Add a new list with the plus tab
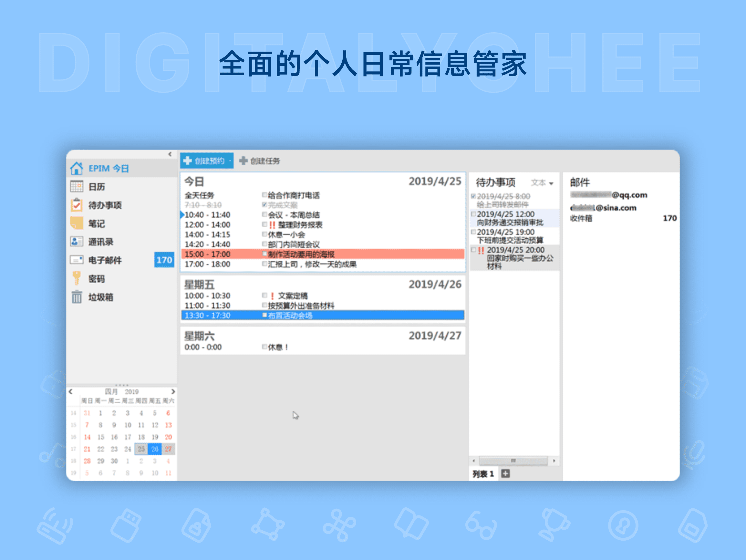Image resolution: width=746 pixels, height=560 pixels. [505, 474]
